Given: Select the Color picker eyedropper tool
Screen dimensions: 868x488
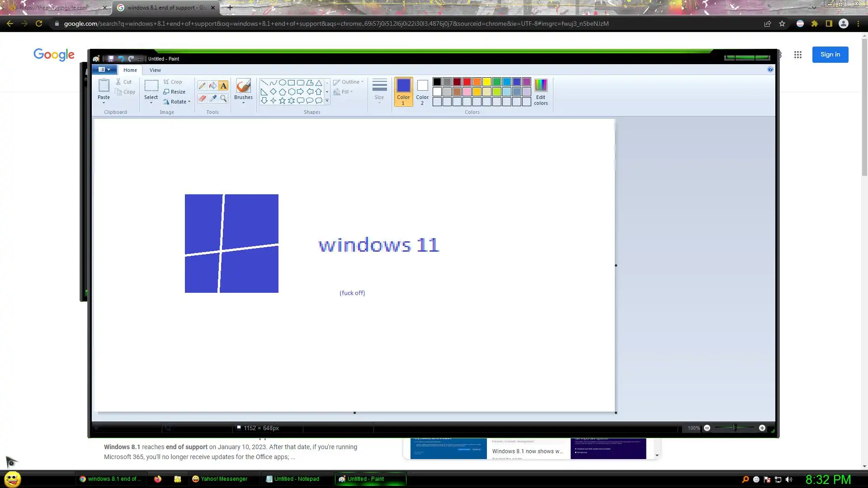Looking at the screenshot, I should (212, 98).
